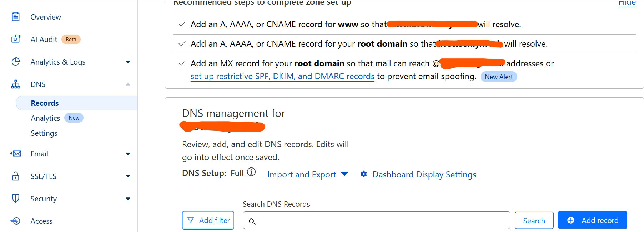Open the Access menu item
Viewport: 644px width, 232px height.
coord(41,221)
